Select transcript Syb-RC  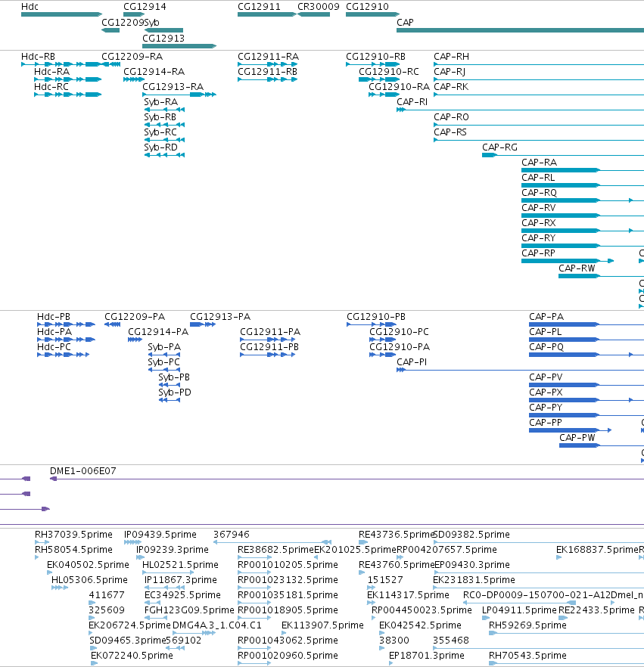point(164,140)
